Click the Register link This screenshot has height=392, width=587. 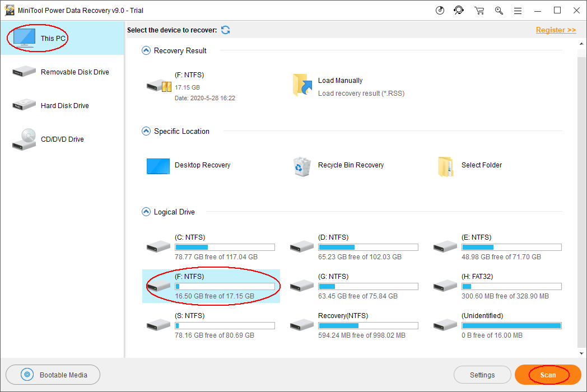[555, 30]
